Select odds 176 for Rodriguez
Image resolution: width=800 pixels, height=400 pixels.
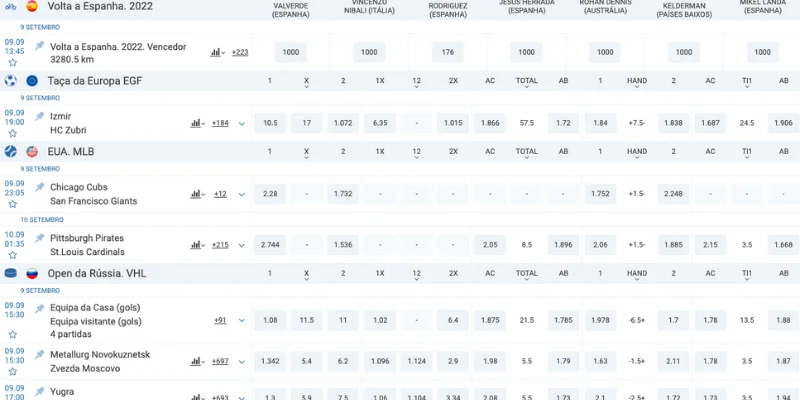click(x=448, y=52)
